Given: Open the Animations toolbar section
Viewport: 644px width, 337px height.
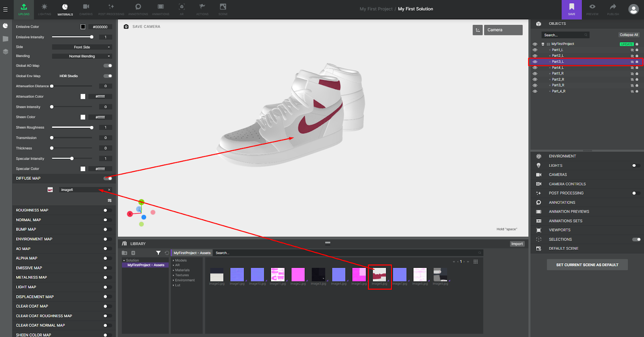Looking at the screenshot, I should [x=161, y=9].
